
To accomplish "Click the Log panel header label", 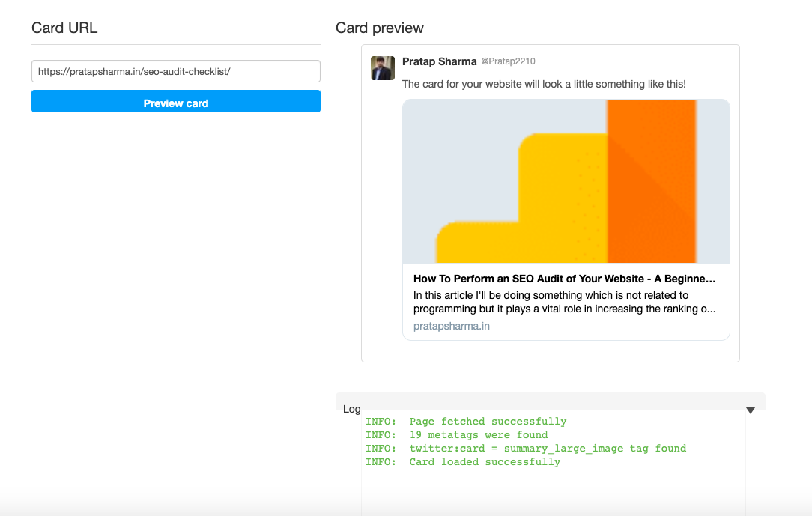I will click(x=351, y=409).
